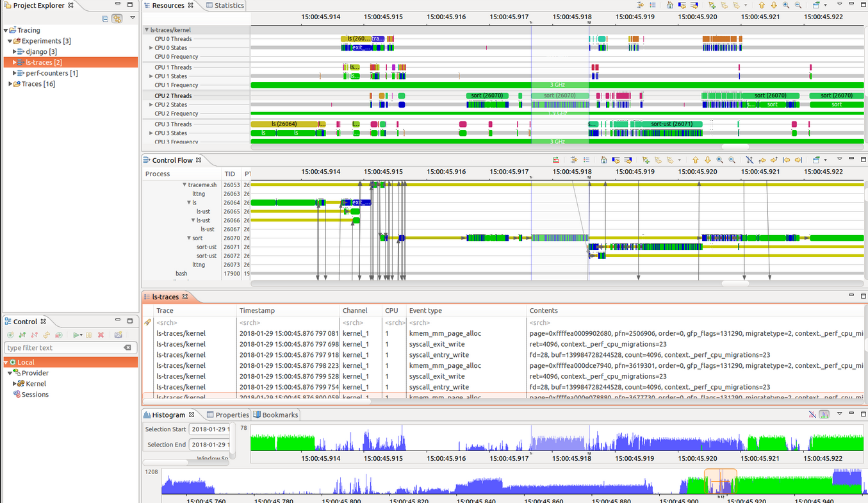This screenshot has height=503, width=868.
Task: Click Connect icon in Control toolbar
Action: pos(22,335)
